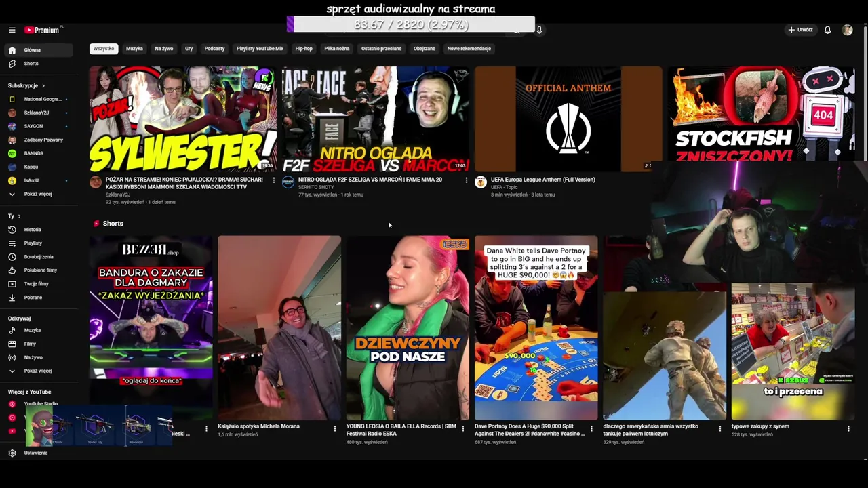Open Twoje filmy in sidebar
This screenshot has height=488, width=868.
pyautogui.click(x=39, y=284)
